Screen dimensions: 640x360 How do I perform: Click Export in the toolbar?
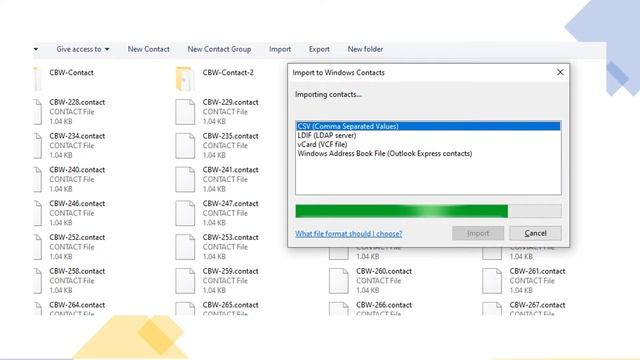tap(319, 49)
